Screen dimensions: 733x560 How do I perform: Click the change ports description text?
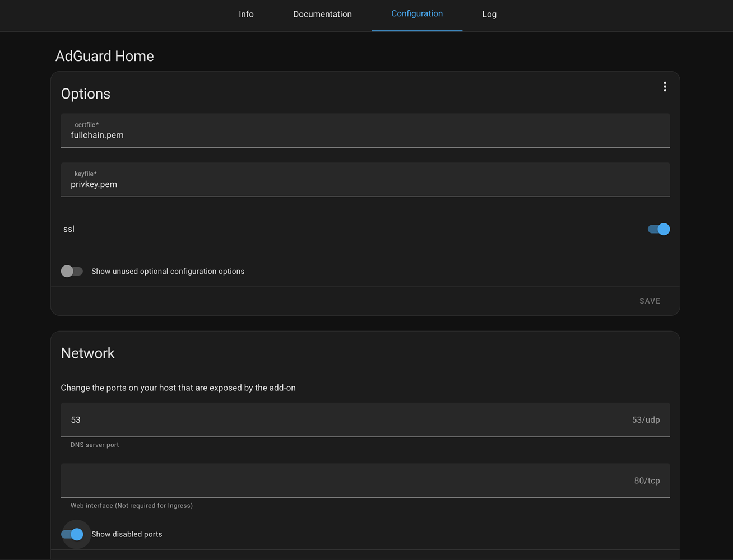(x=178, y=387)
